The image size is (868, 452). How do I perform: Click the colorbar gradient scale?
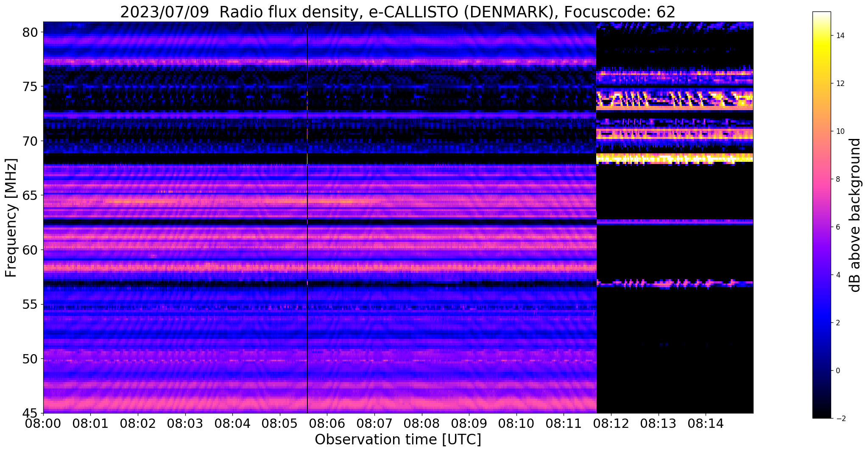click(x=821, y=215)
